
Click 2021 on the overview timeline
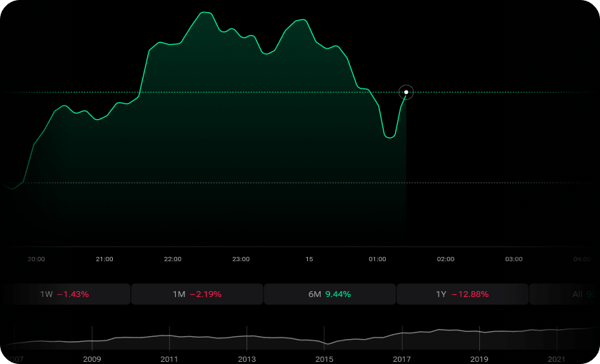[x=556, y=359]
